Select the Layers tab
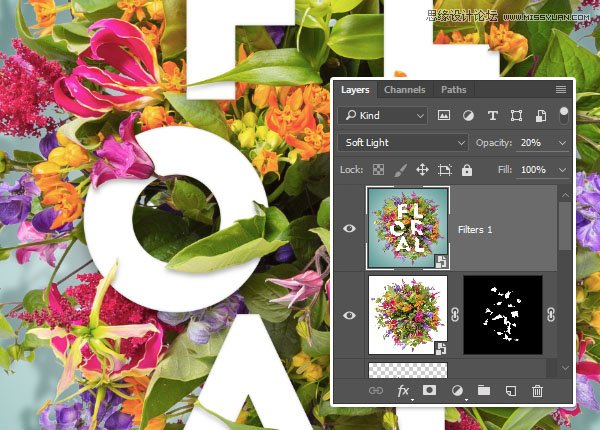Image resolution: width=600 pixels, height=430 pixels. [355, 90]
